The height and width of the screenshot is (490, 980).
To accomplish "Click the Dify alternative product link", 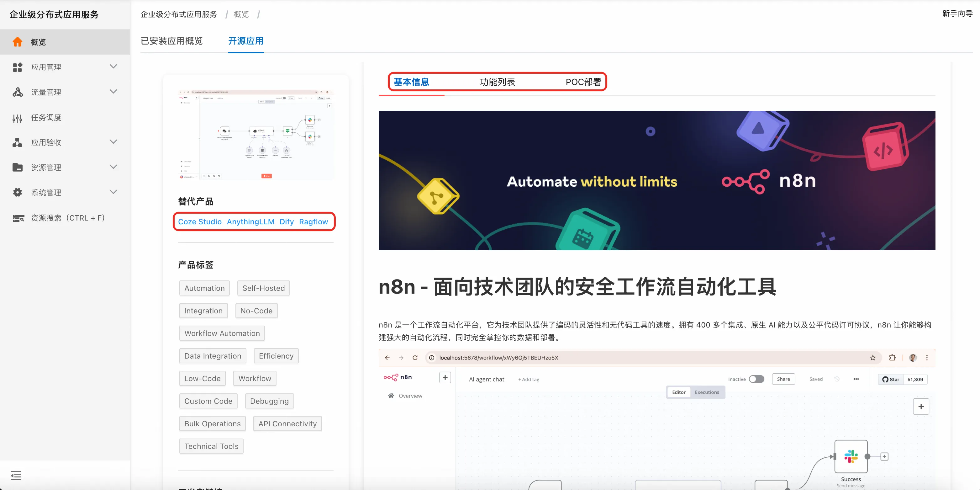I will click(287, 221).
